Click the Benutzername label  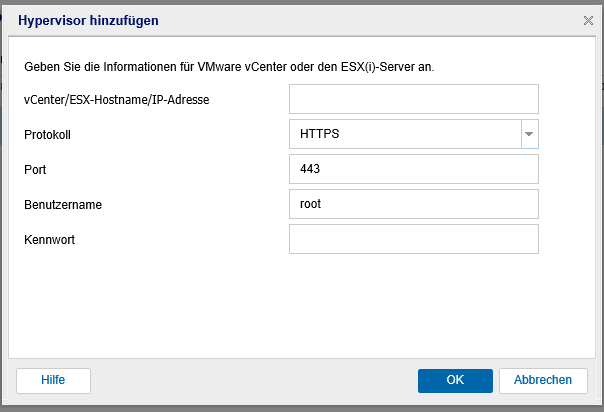[x=63, y=204]
